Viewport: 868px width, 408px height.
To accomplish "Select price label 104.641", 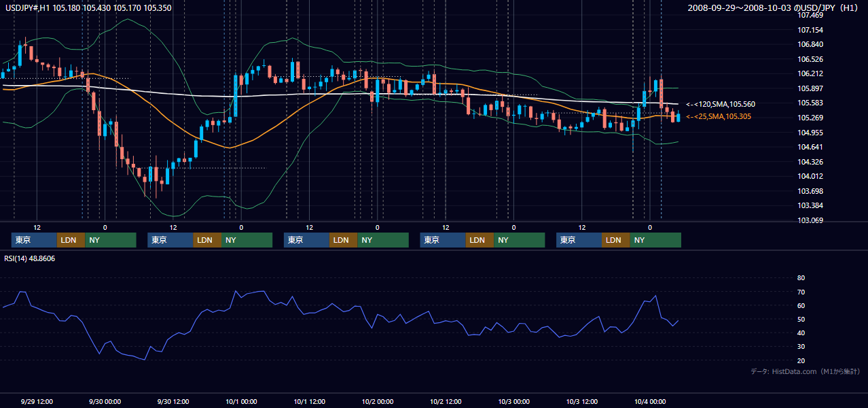I will pos(812,147).
